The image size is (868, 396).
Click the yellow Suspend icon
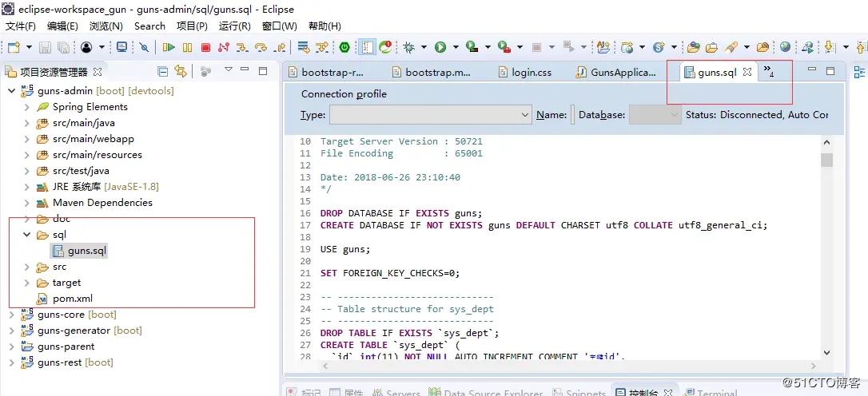tap(188, 48)
